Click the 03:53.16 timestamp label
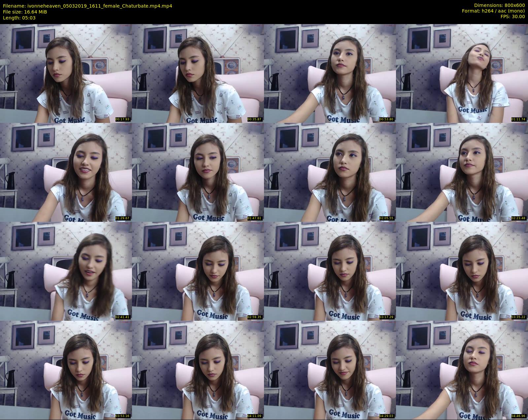 coord(122,416)
